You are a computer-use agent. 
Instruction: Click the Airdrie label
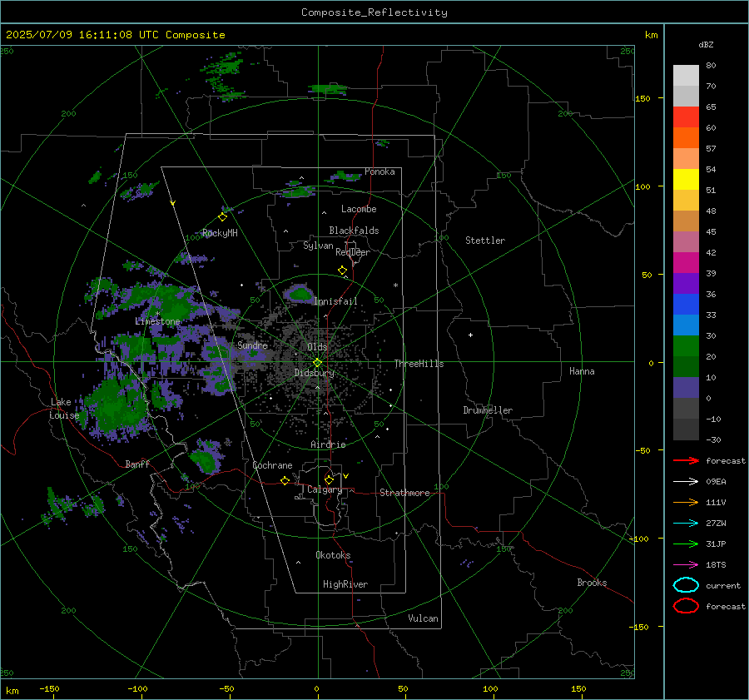[328, 444]
